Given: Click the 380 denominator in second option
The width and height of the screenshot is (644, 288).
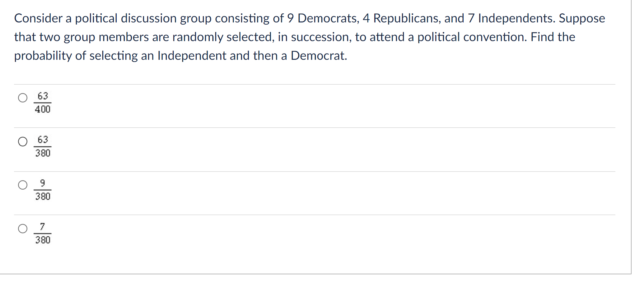Looking at the screenshot, I should pyautogui.click(x=43, y=153).
